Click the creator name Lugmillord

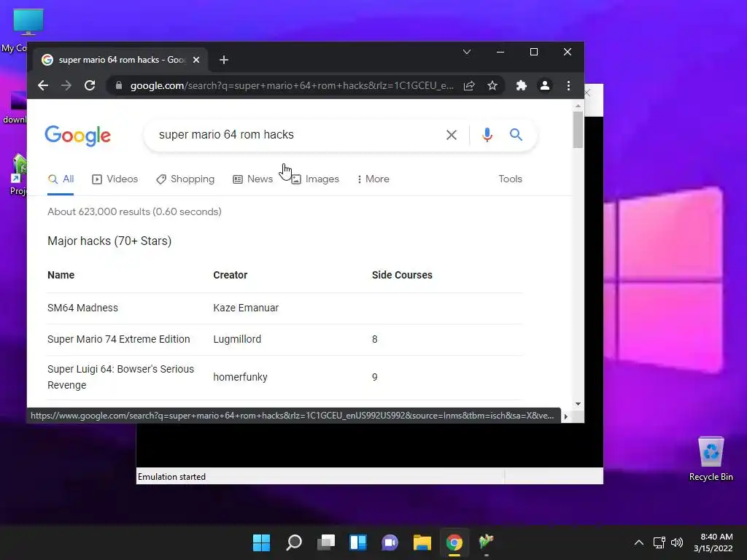(237, 339)
